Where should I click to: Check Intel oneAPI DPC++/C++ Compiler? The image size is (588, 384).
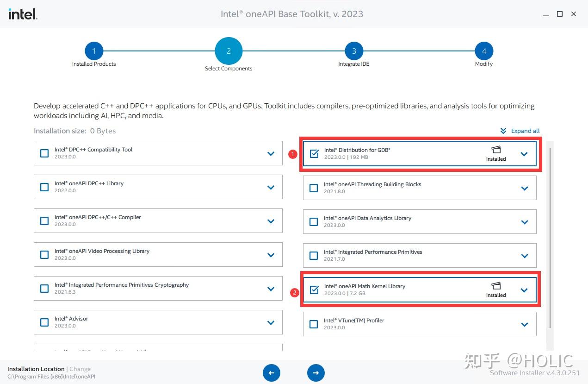[x=44, y=221]
